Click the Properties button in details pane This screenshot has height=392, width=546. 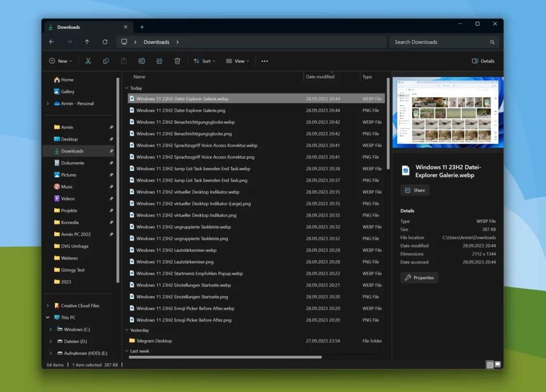click(419, 278)
